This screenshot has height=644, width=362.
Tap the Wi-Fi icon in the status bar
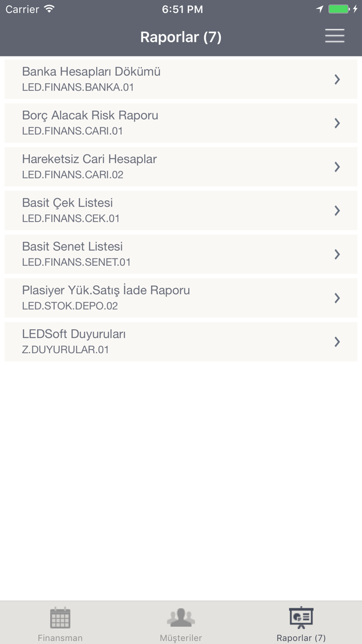tap(48, 9)
